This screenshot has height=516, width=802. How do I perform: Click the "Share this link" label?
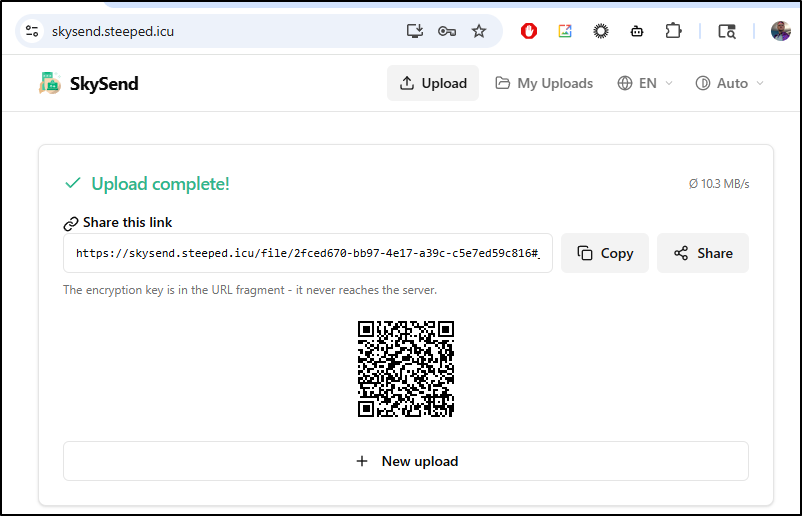[127, 222]
